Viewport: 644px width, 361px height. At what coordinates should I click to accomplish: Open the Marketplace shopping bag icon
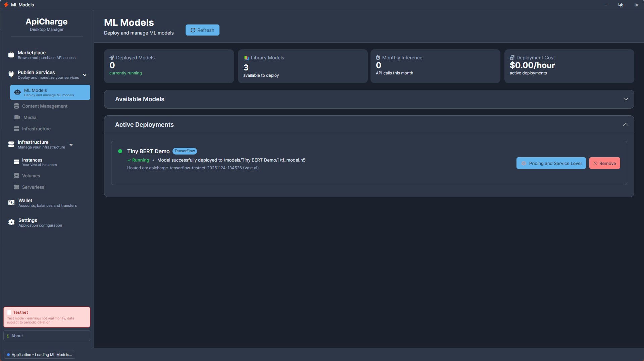click(11, 54)
